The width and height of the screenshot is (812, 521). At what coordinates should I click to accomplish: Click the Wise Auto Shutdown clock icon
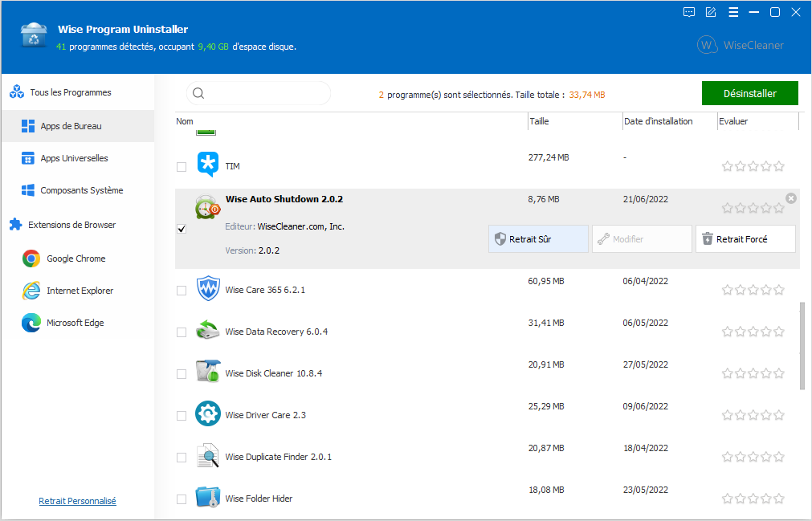coord(207,207)
